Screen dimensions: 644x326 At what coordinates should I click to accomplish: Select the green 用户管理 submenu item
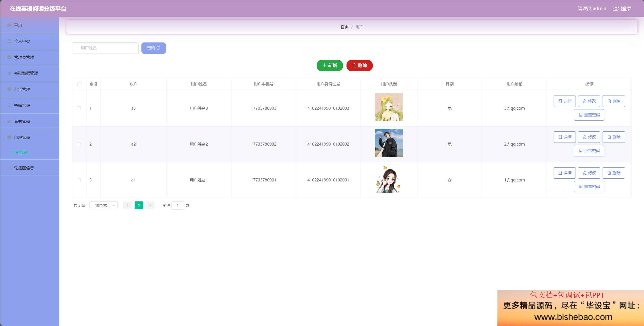[x=19, y=152]
